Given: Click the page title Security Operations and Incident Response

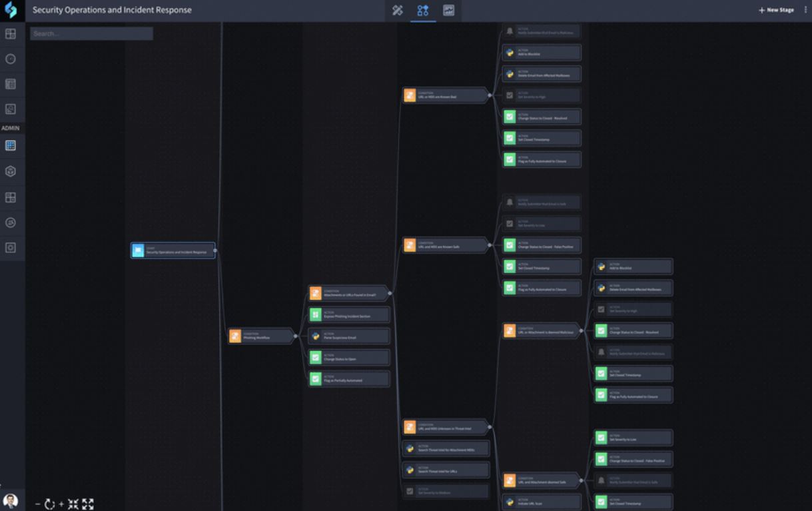Looking at the screenshot, I should click(x=112, y=10).
